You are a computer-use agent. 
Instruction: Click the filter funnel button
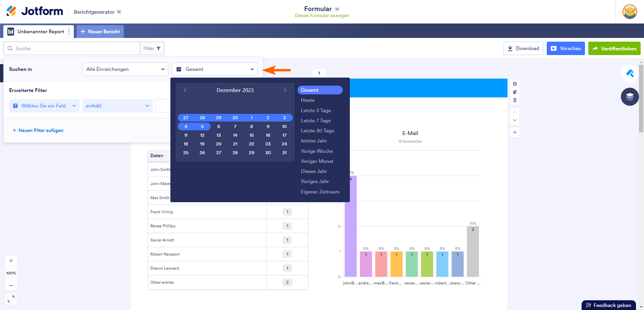pyautogui.click(x=152, y=48)
